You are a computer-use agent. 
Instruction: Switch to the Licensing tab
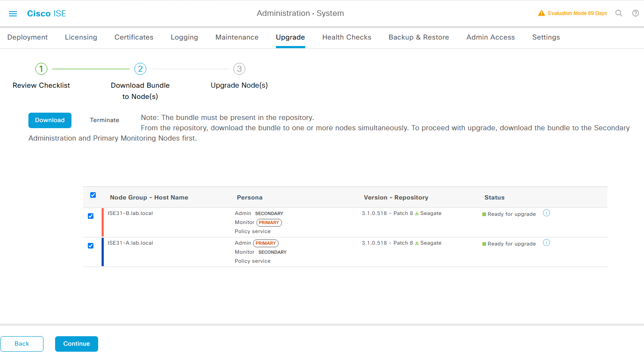coord(81,37)
